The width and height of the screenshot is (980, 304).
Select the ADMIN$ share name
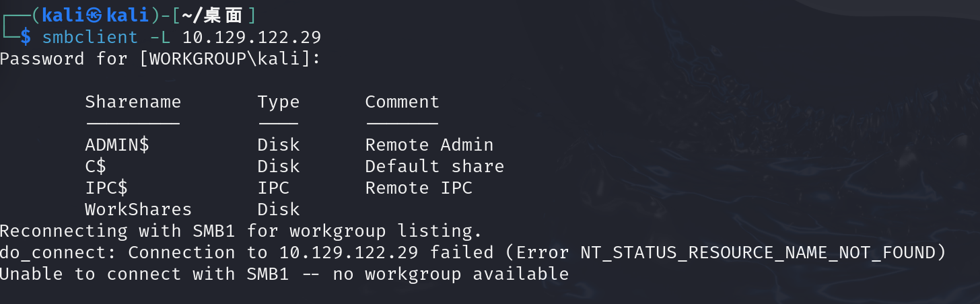coord(117,145)
